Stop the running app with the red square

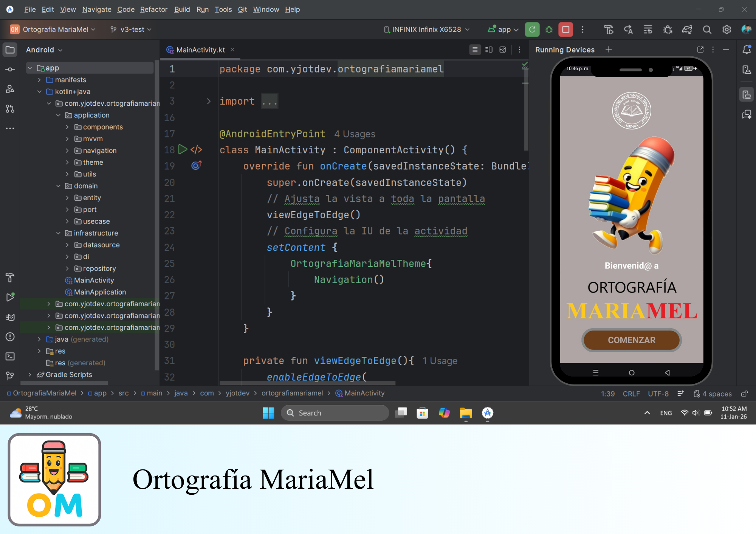565,29
